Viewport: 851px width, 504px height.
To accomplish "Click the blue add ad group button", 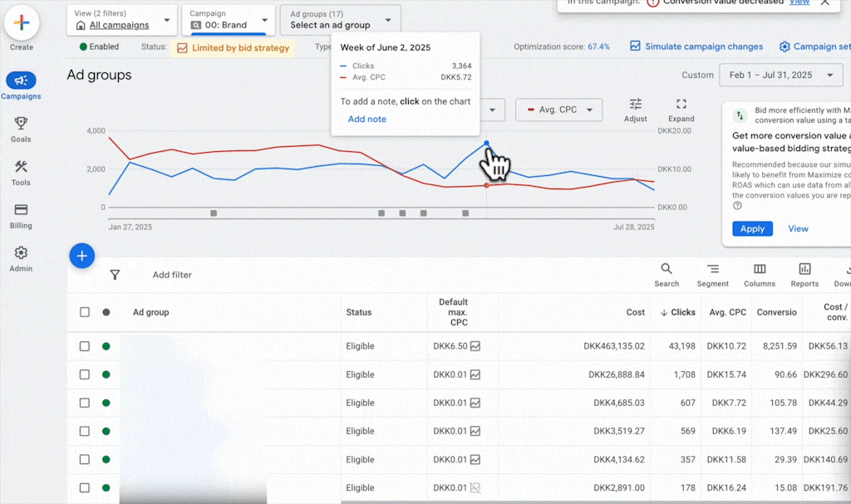I will point(81,256).
